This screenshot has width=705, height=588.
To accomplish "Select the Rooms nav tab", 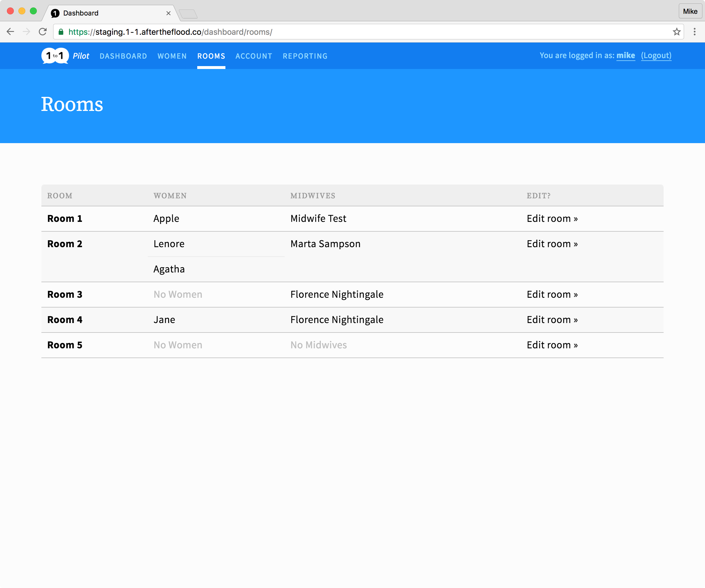I will (211, 56).
